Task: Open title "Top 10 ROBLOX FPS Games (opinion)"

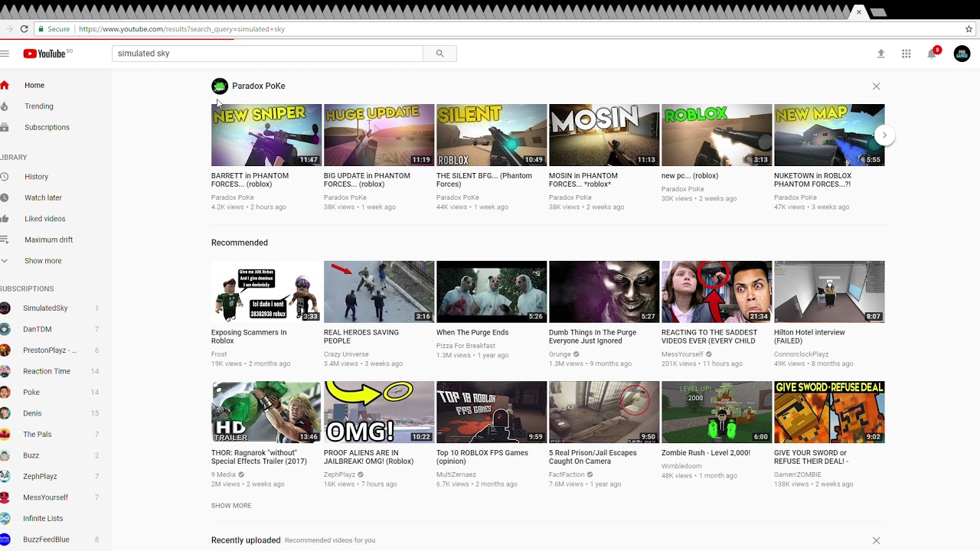Action: click(482, 457)
